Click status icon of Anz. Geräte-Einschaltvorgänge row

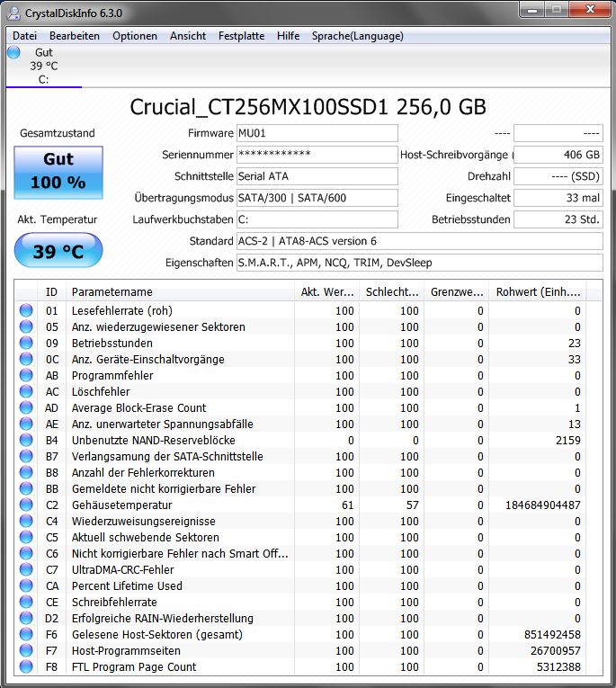(x=26, y=359)
